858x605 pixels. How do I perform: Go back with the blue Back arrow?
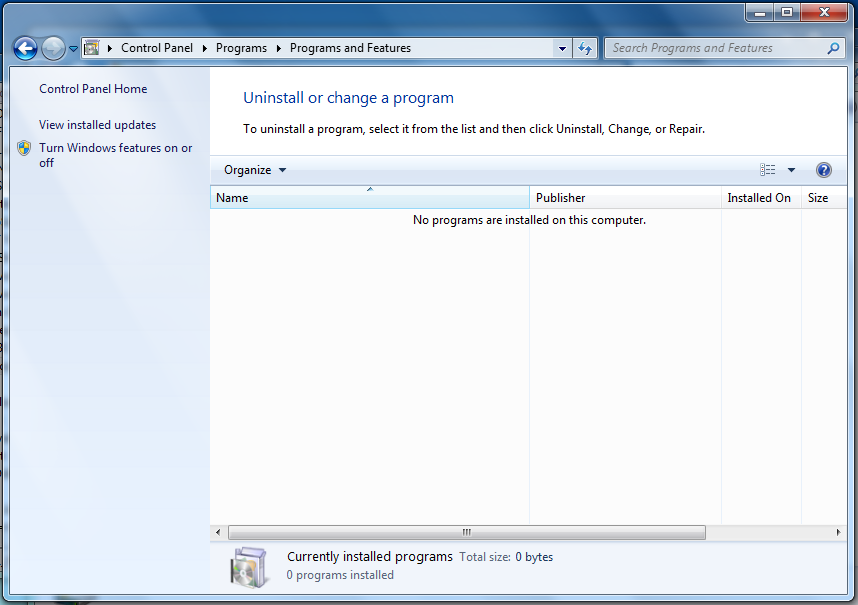[x=25, y=48]
